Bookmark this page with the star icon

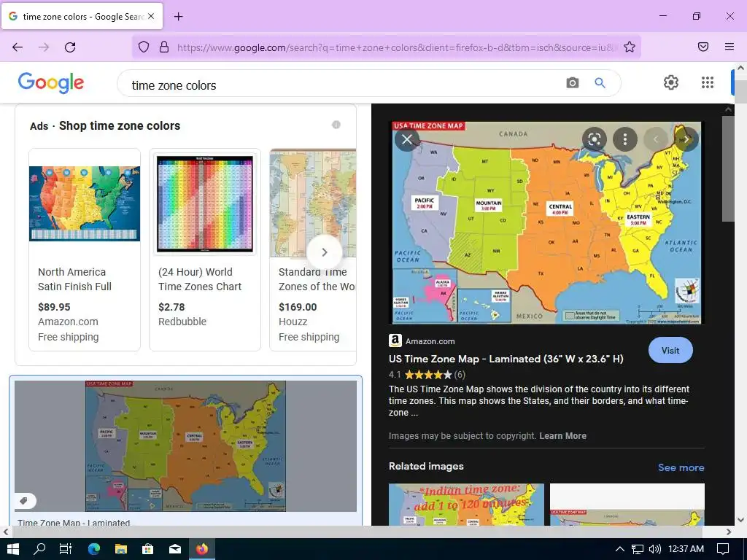(630, 47)
